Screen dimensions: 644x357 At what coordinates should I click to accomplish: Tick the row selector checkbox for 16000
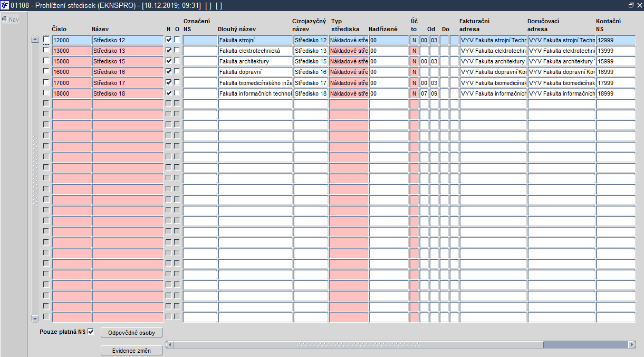pyautogui.click(x=46, y=71)
